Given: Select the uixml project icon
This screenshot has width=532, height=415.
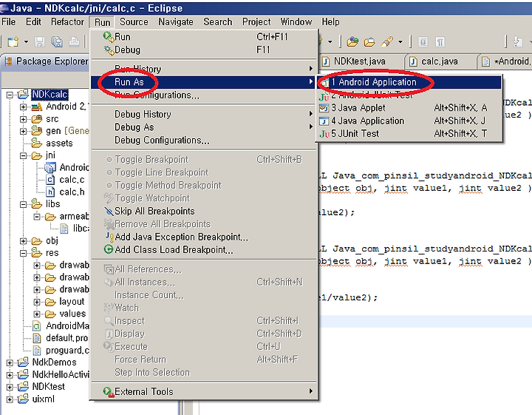Looking at the screenshot, I should 24,399.
